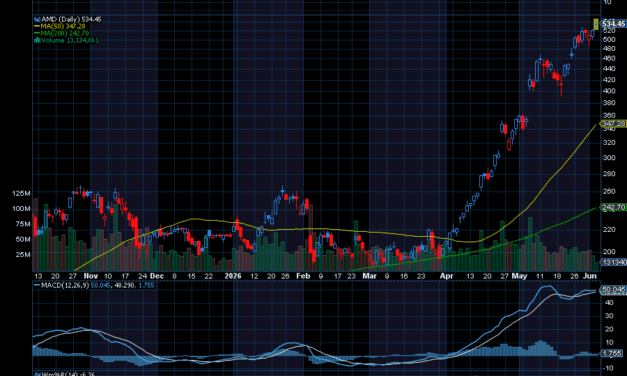
Task: Open the MACD(12,26,9) indicator label
Action: pos(65,286)
